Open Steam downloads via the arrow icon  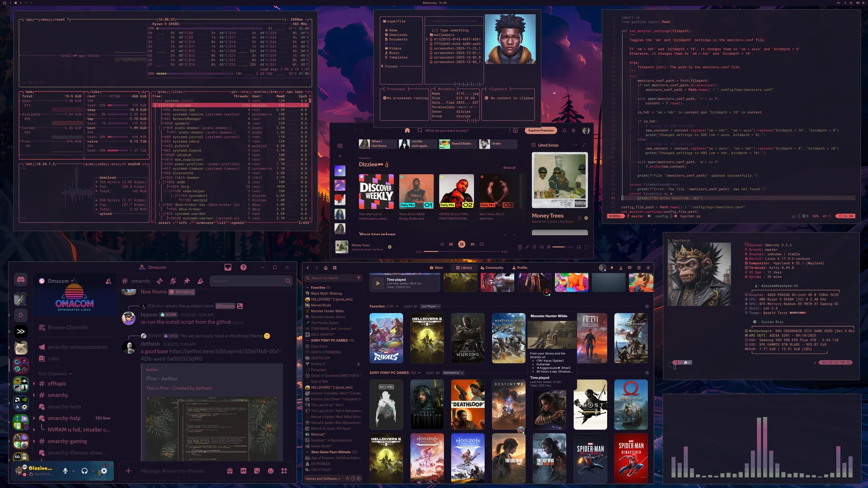click(621, 267)
